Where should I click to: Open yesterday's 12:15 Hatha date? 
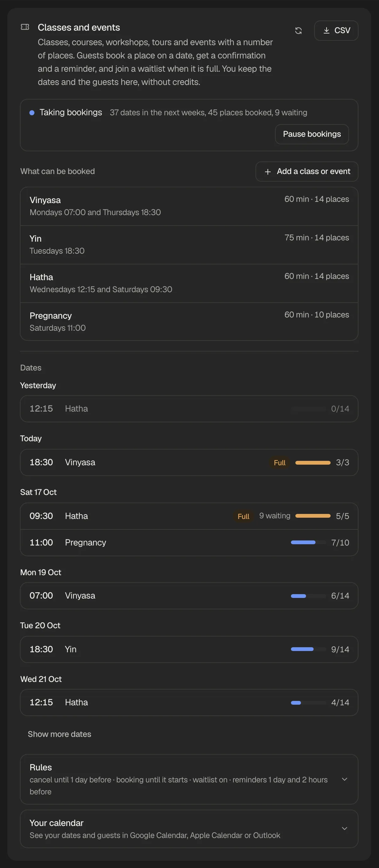(189, 409)
